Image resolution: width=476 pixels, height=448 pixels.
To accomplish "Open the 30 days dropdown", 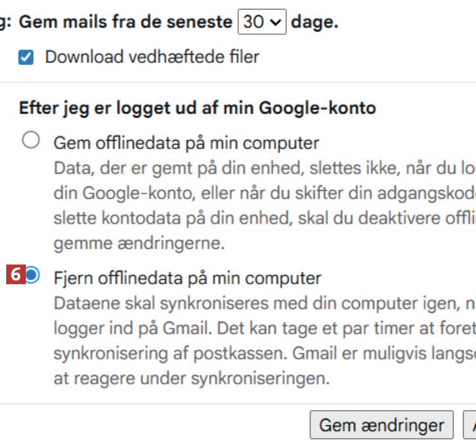I will (x=262, y=23).
